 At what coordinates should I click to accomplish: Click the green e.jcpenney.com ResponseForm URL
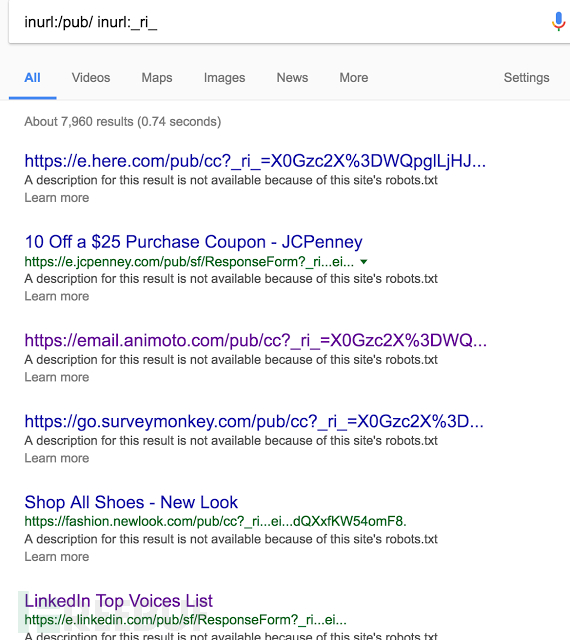click(189, 262)
